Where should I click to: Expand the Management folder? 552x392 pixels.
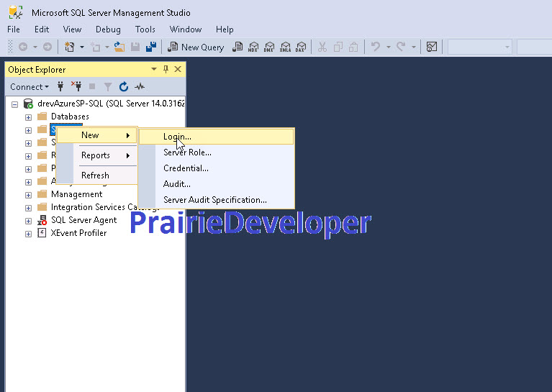(28, 196)
